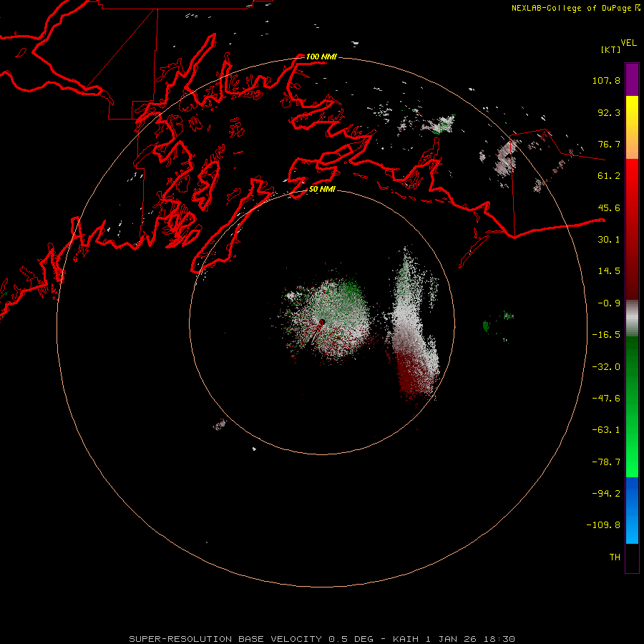
Task: Click the -16.5 velocity scale value
Action: pos(606,335)
